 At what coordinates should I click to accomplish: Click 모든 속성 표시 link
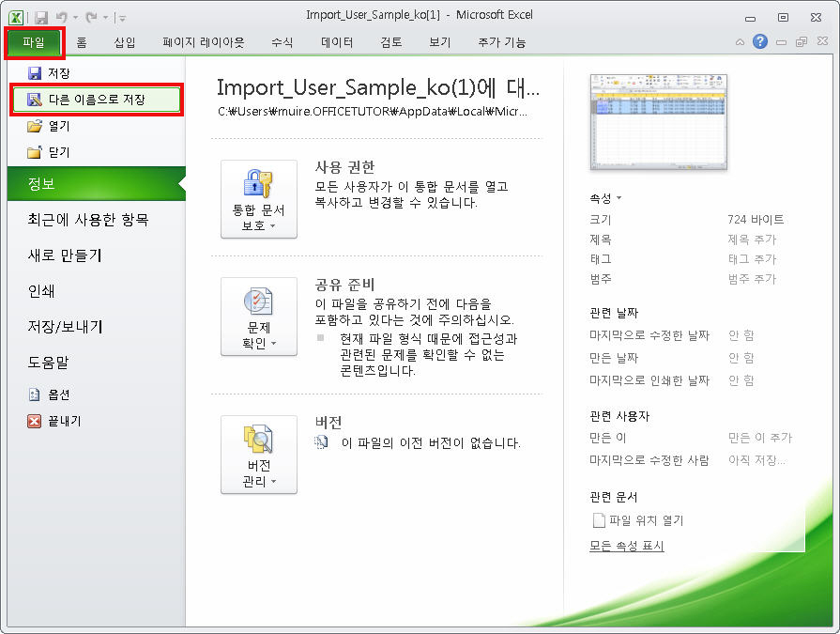pos(626,546)
